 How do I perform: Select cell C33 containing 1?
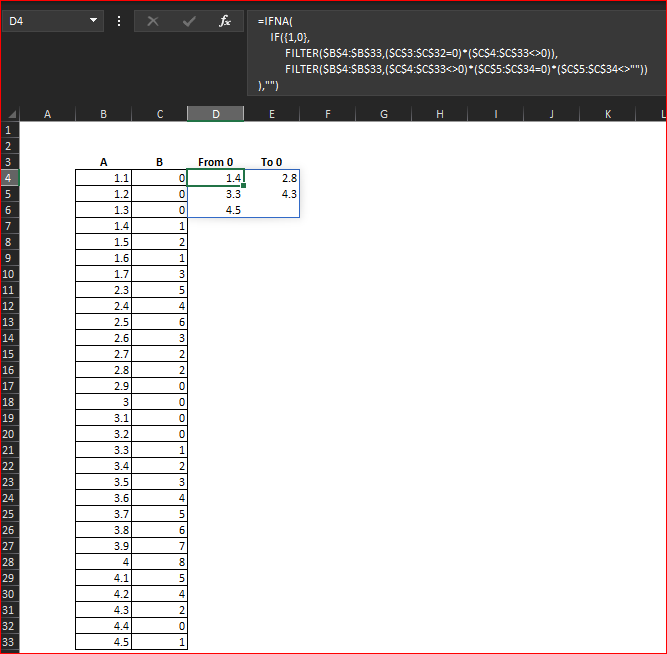[160, 642]
